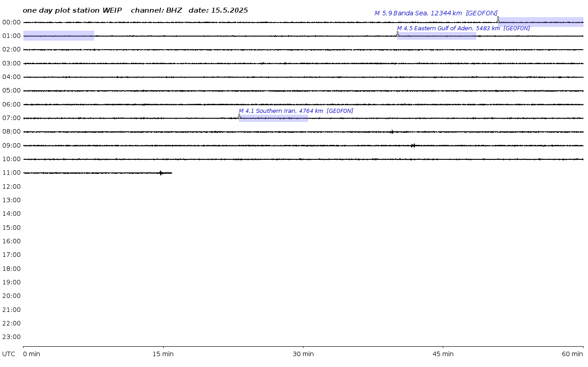Click the 12:00 hour label
The height and width of the screenshot is (367, 588).
(x=11, y=186)
